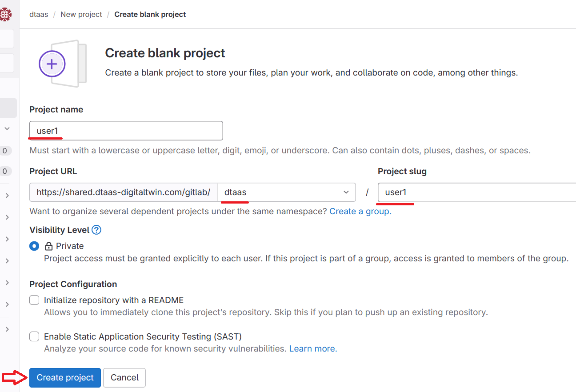Enable Static Application Security Testing checkbox
The image size is (576, 392).
click(x=34, y=336)
